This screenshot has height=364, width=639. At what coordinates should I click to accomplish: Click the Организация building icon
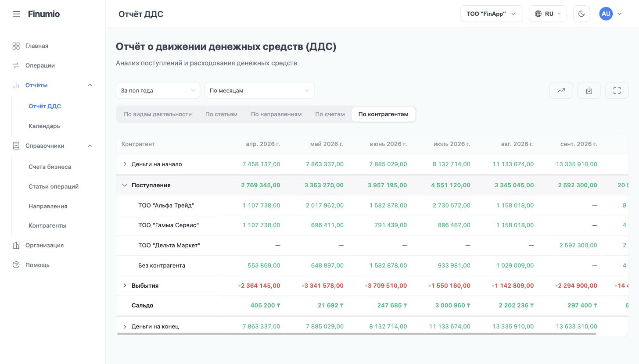pos(16,245)
